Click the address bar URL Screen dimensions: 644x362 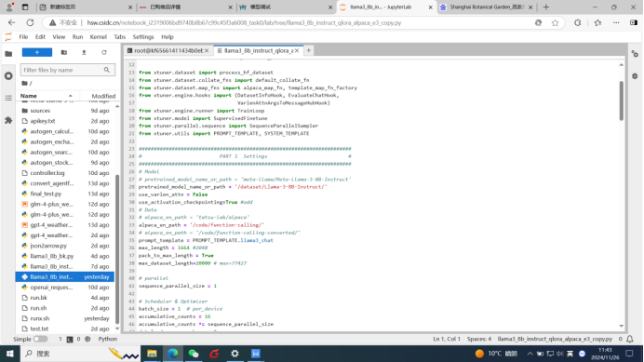tap(244, 23)
